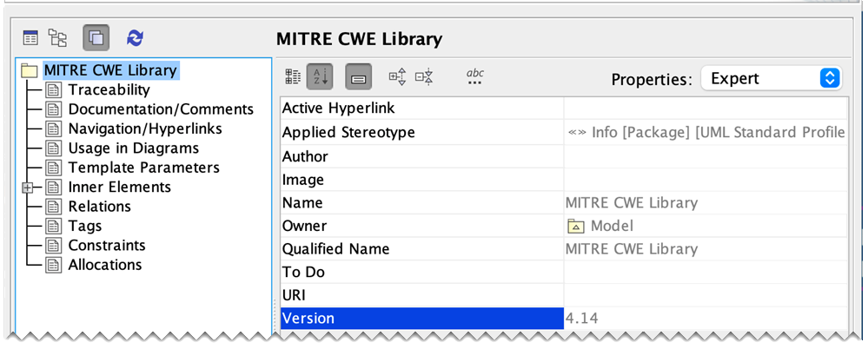Click the Version value field 4.14
The width and height of the screenshot is (868, 349).
click(704, 319)
